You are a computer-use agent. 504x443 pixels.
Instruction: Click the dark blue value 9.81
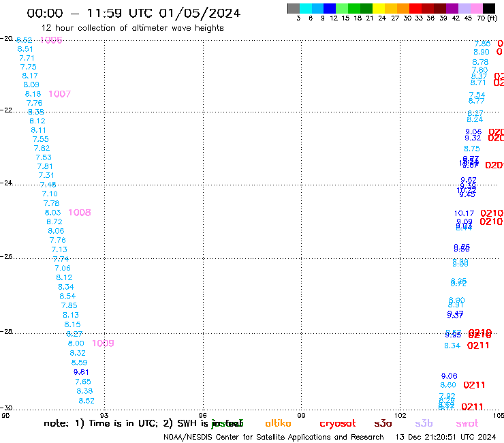click(81, 373)
